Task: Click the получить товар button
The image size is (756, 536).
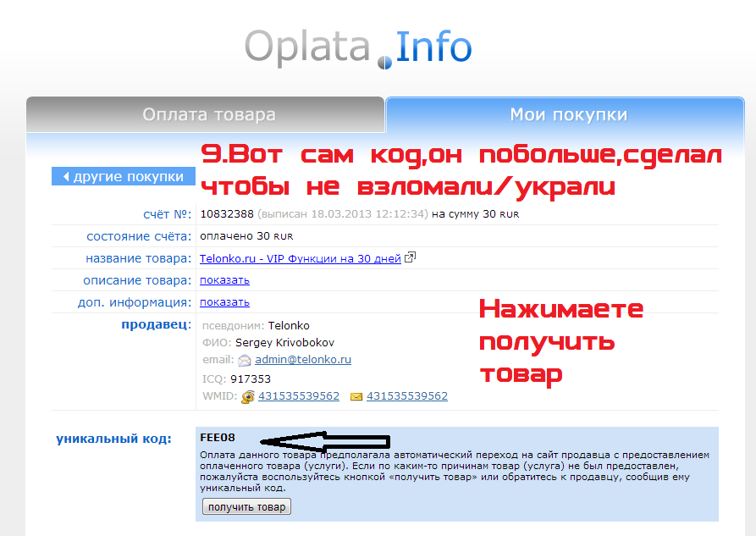Action: [246, 507]
